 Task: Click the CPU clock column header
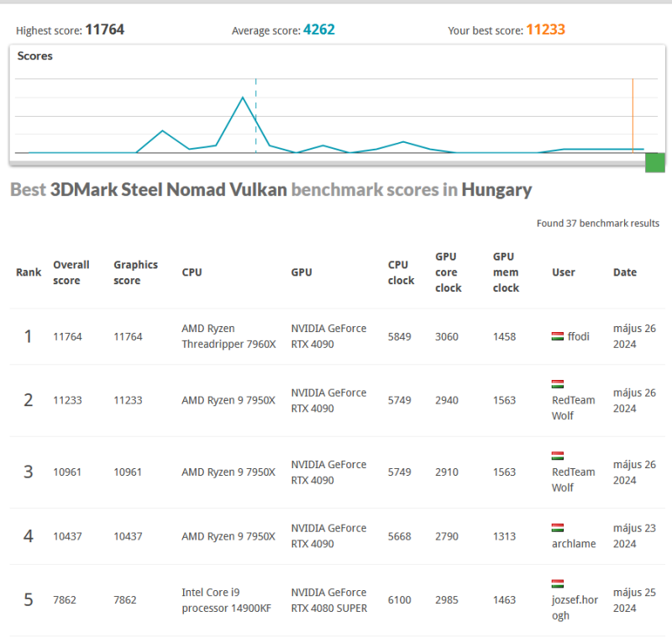[x=402, y=272]
